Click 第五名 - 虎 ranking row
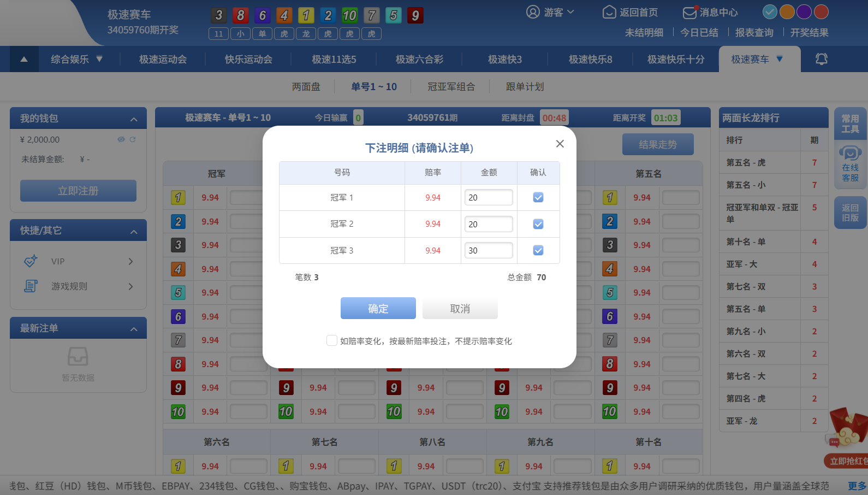Viewport: 868px width, 495px height. tap(774, 162)
